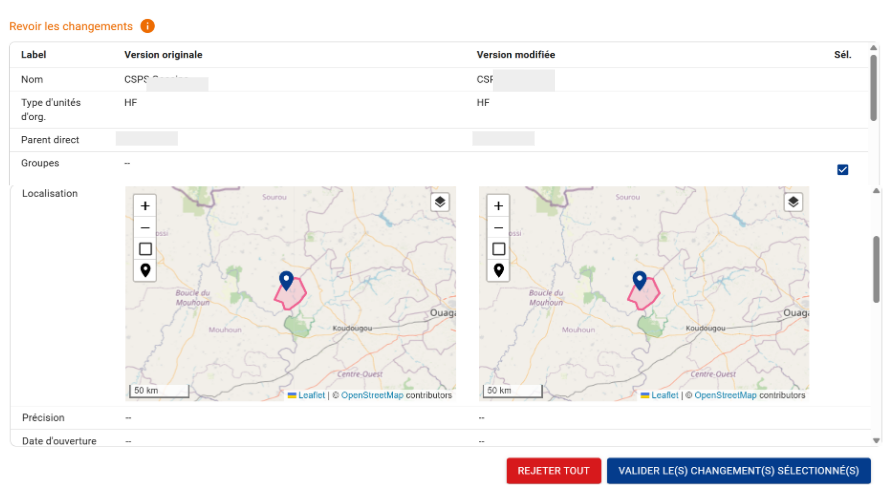Open OpenStreetMap link on modified map
Screen dimensions: 892x493
(725, 395)
